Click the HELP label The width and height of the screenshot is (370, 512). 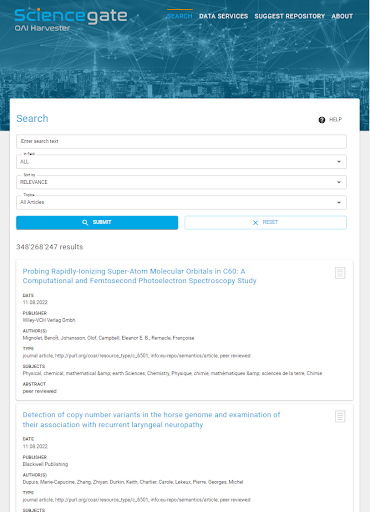point(335,119)
